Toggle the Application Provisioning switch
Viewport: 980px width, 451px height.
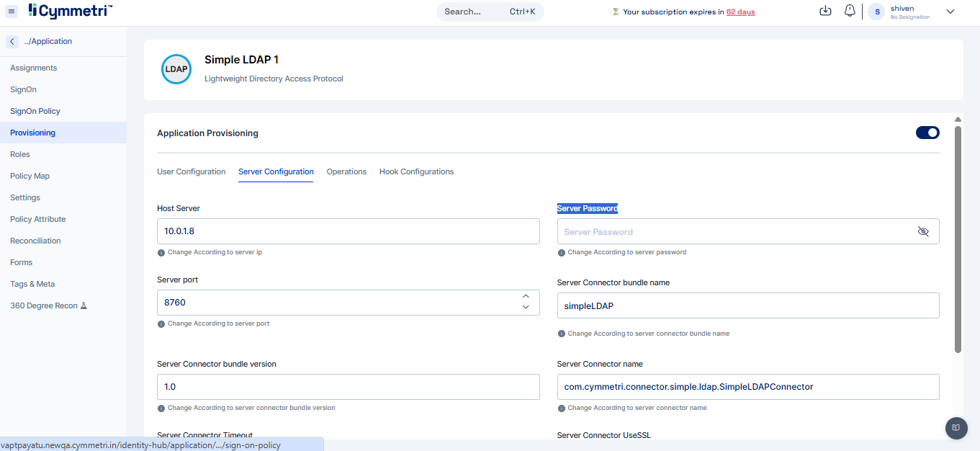[927, 133]
